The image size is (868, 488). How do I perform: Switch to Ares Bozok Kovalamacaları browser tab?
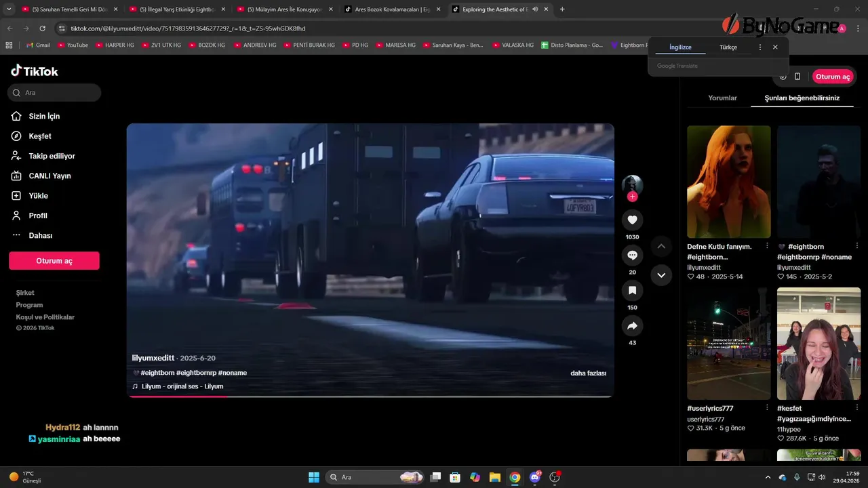coord(392,9)
